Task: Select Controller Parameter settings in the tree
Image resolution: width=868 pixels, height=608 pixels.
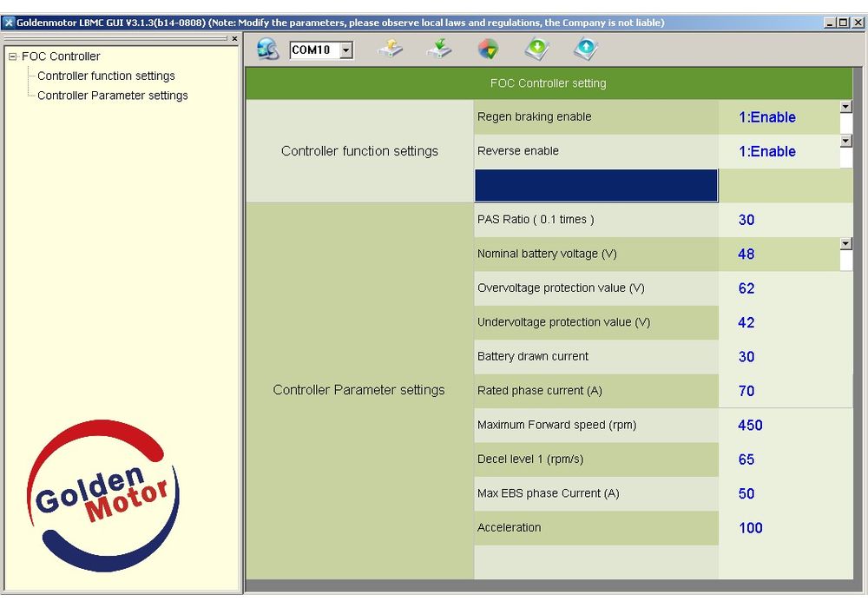Action: click(x=112, y=96)
